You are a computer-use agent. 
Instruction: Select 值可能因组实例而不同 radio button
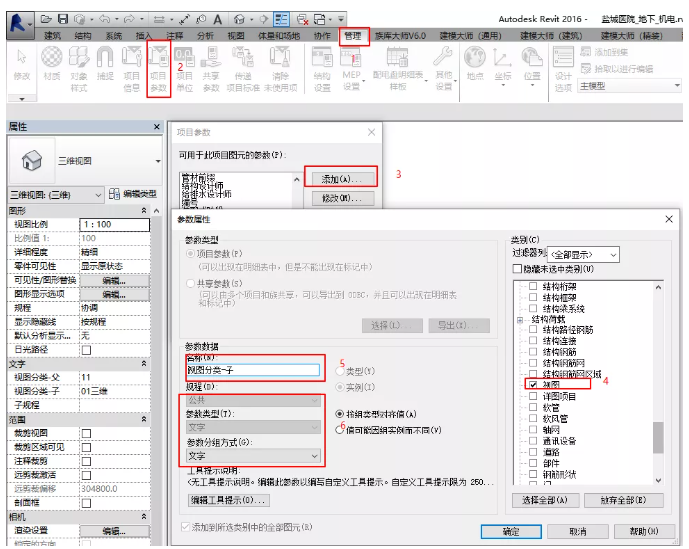click(x=339, y=430)
